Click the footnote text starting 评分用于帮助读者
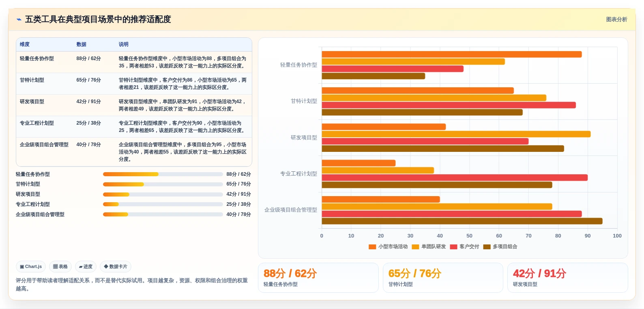Image resolution: width=644 pixels, height=309 pixels. [x=132, y=285]
